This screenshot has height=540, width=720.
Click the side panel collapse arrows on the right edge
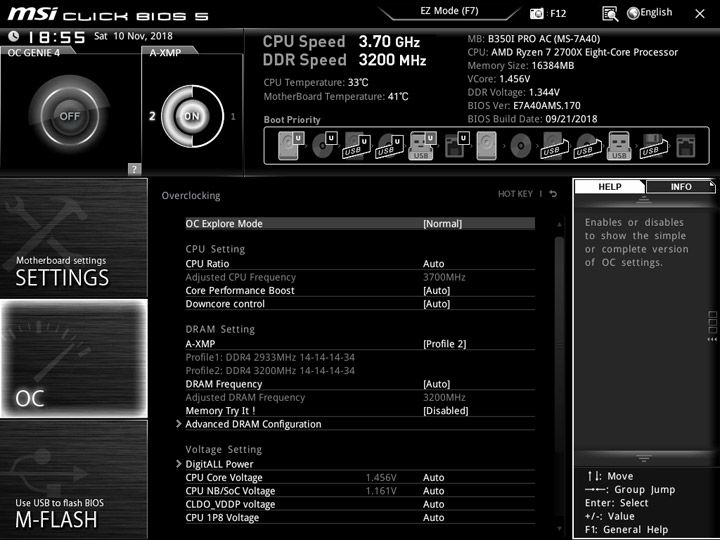712,339
